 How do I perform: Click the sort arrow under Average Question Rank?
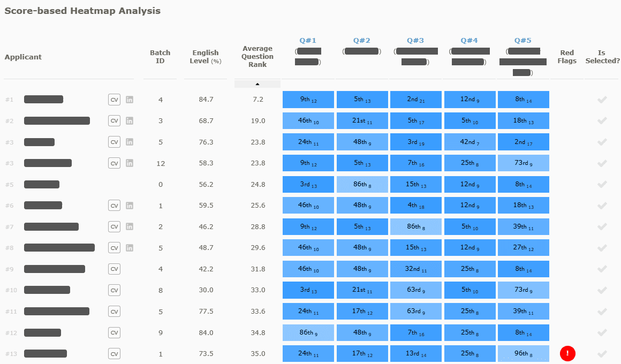tap(258, 84)
